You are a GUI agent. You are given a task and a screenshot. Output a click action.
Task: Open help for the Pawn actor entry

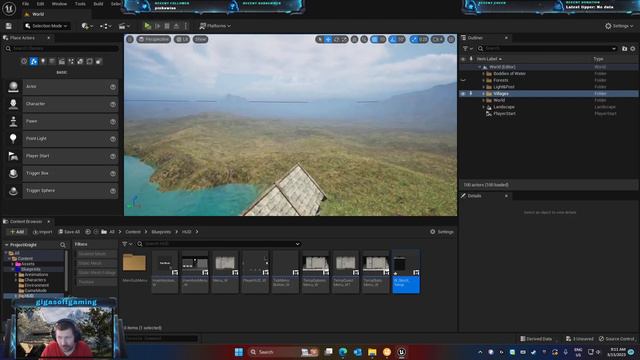coord(113,122)
